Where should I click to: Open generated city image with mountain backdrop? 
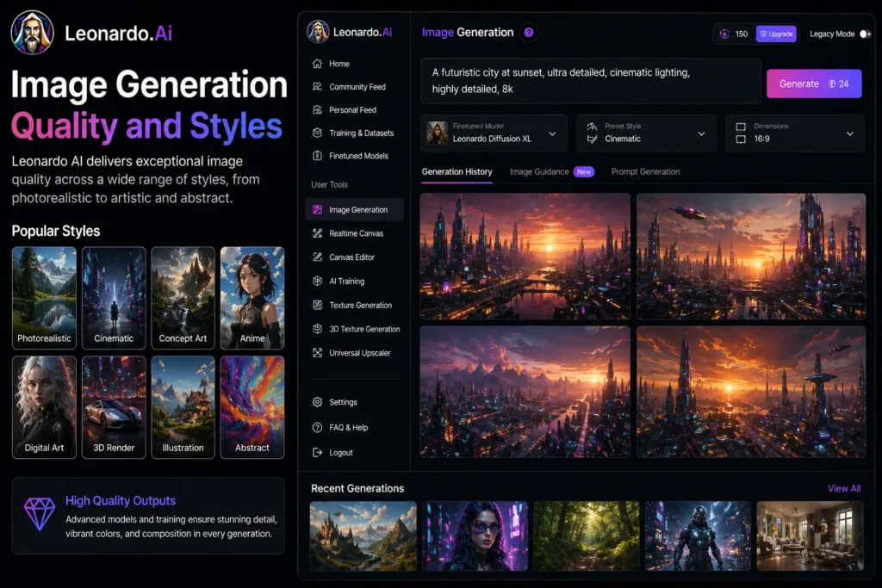click(x=525, y=392)
